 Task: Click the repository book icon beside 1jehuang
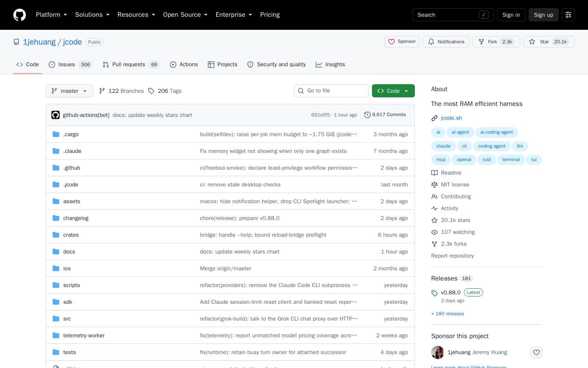(16, 42)
